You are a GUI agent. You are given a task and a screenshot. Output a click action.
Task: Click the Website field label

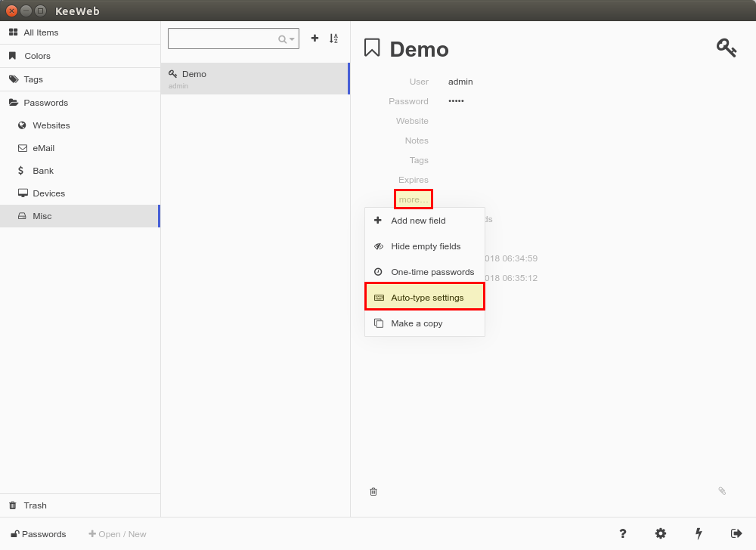pyautogui.click(x=412, y=121)
